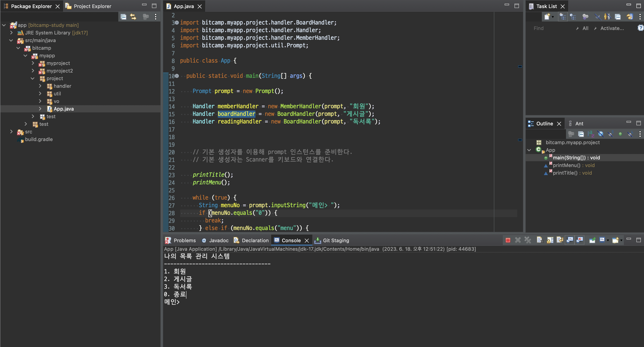
Task: Click the Find field in Task List
Action: tap(550, 28)
